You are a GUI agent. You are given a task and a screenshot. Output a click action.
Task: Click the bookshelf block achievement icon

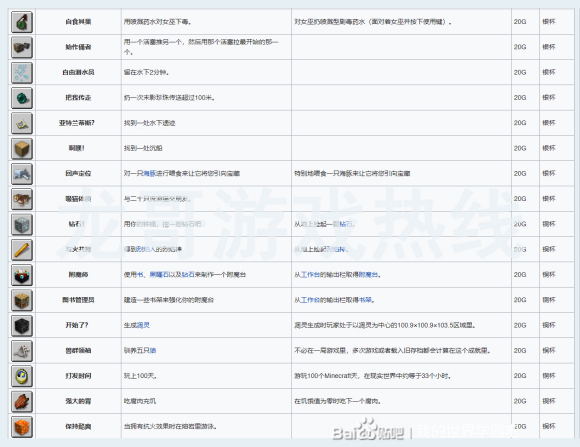(x=22, y=300)
